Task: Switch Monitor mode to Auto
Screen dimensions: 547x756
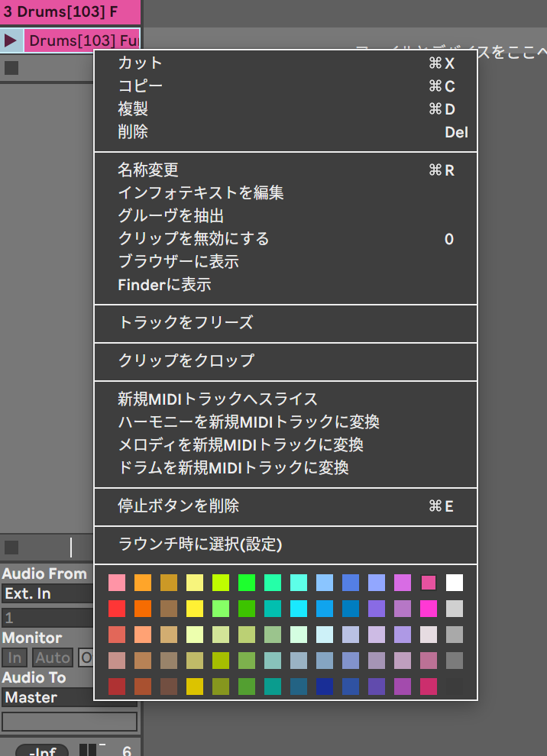Action: [52, 657]
